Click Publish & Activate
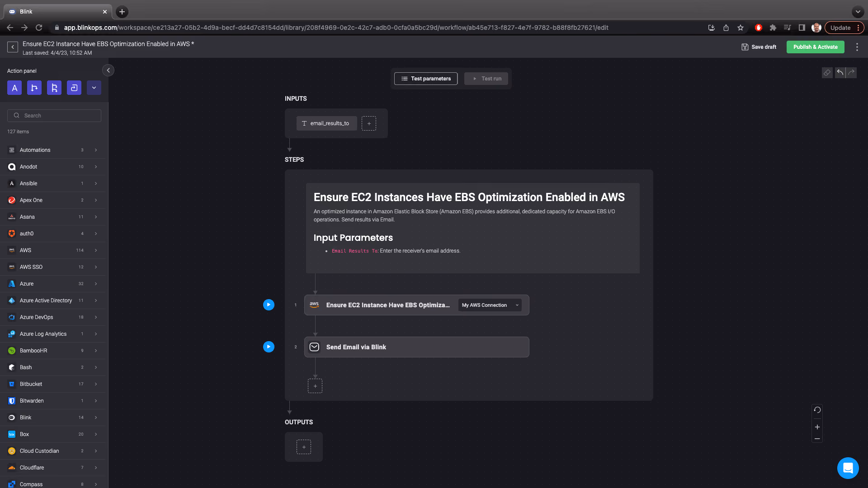This screenshot has width=868, height=488. coord(815,47)
